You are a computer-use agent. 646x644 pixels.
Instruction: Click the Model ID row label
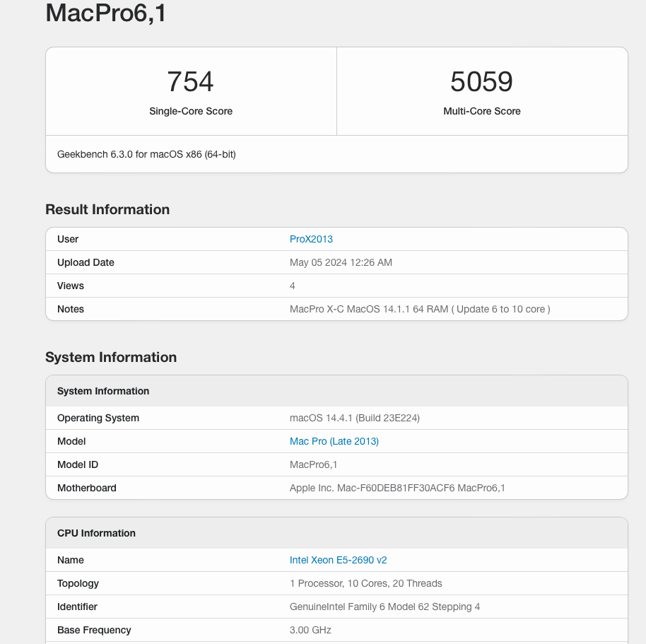tap(78, 464)
